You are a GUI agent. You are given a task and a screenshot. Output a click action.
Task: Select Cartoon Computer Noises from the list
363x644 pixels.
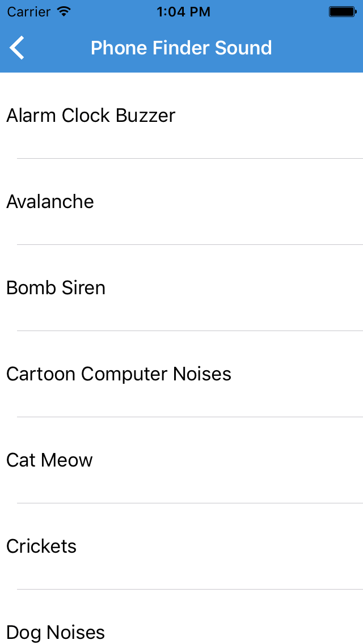click(x=181, y=374)
